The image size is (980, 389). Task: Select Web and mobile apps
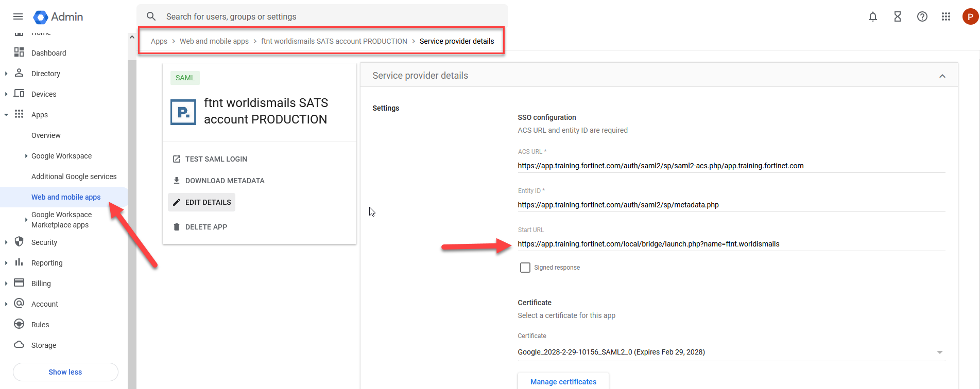coord(66,197)
